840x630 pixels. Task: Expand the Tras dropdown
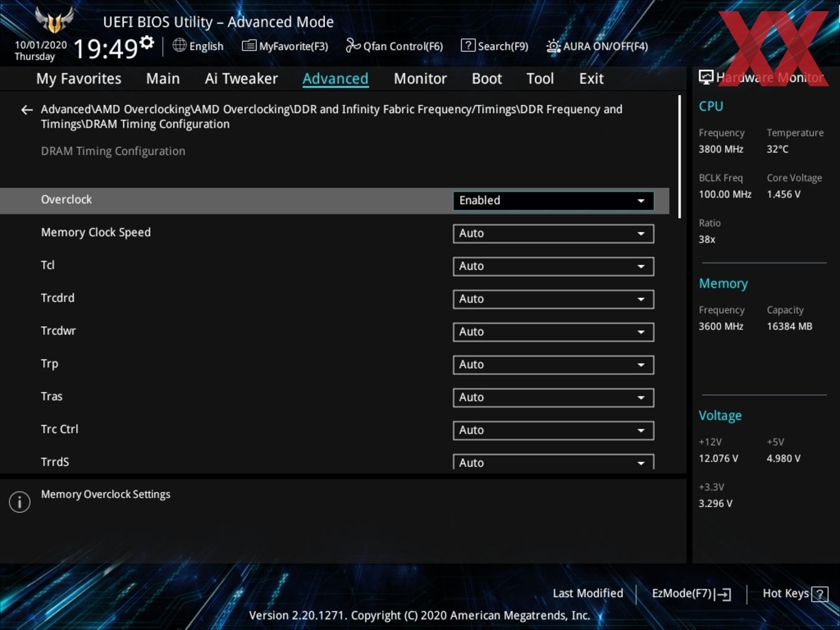(553, 397)
